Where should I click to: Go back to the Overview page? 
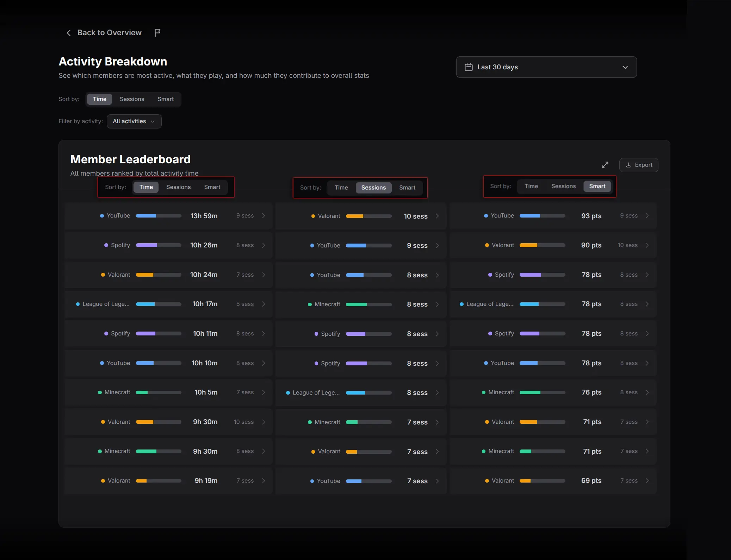(x=109, y=33)
